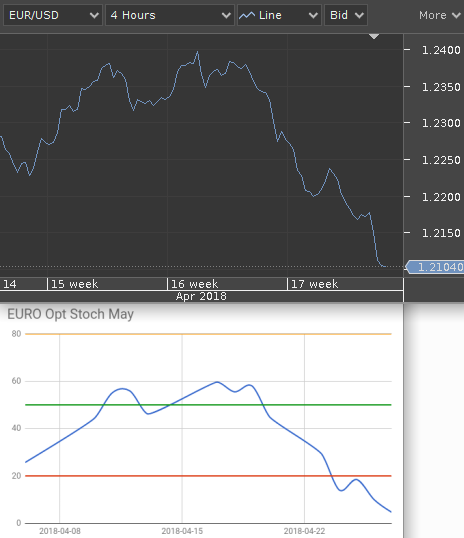Click the white triangle marker atop the chart
Viewport: 464px width, 538px height.
coord(374,36)
